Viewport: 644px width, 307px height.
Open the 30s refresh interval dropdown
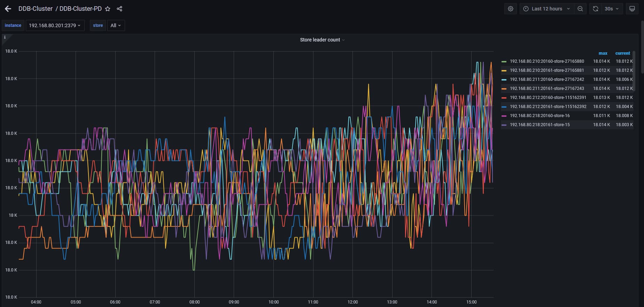pos(612,9)
